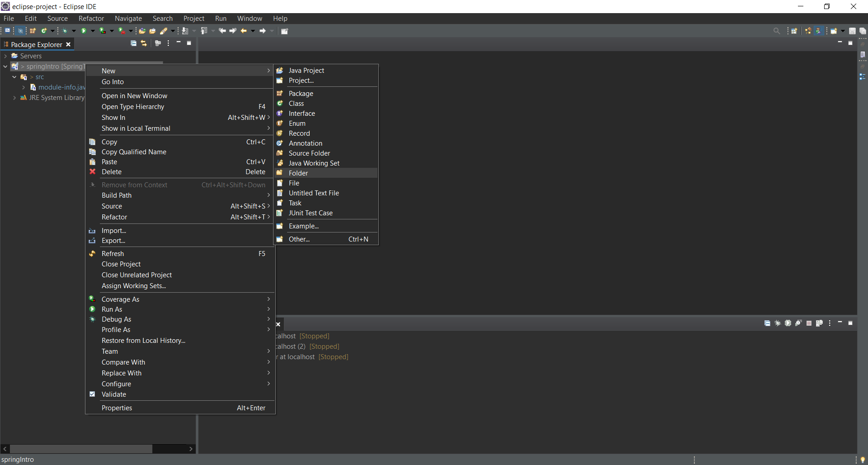Open the Package Explorer view menu dots
Screen dimensions: 868x465
coord(168,43)
